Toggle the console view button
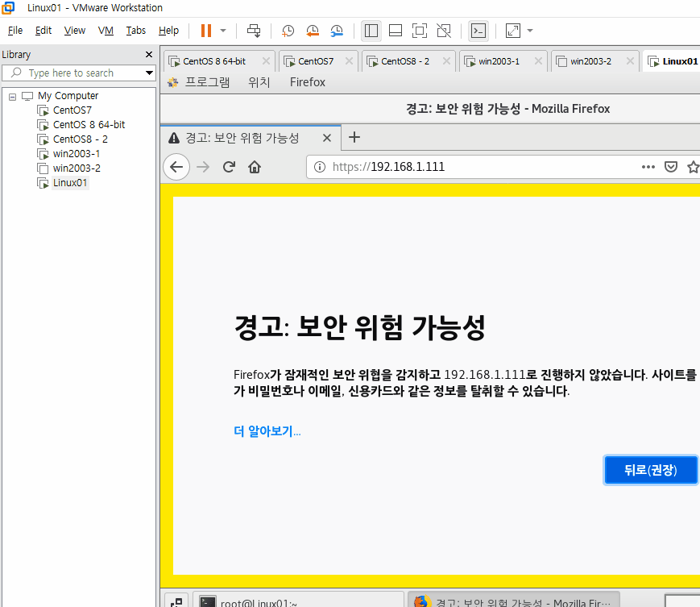700x607 pixels. tap(478, 31)
